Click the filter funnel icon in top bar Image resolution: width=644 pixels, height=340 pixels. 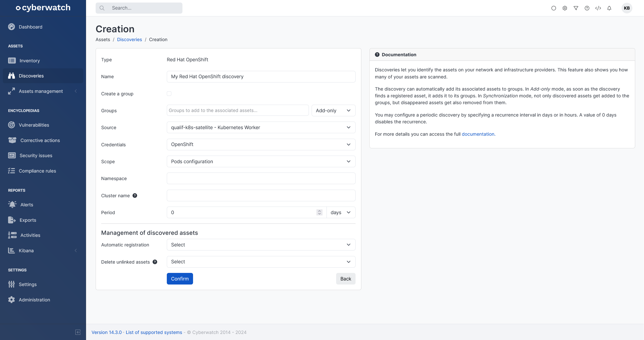pos(576,8)
